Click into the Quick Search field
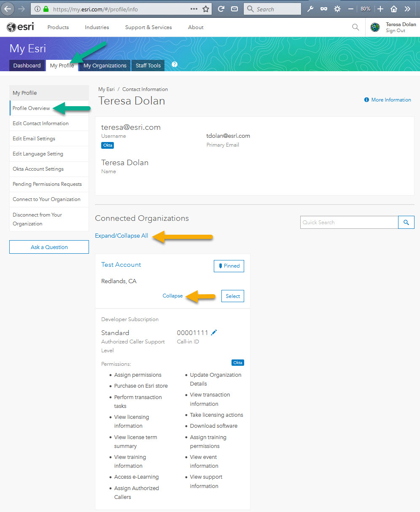Screen dimensions: 420x512 pos(349,222)
